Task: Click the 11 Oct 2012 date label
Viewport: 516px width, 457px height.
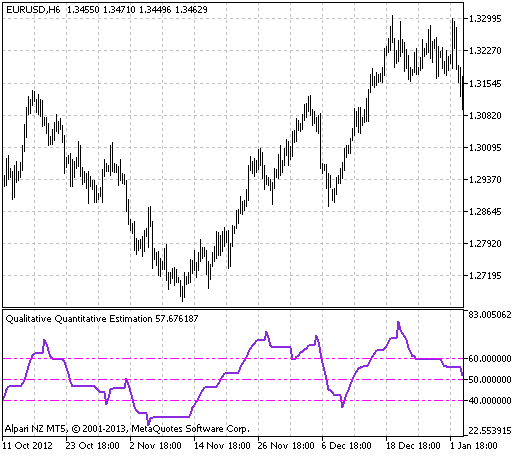Action: pos(28,446)
